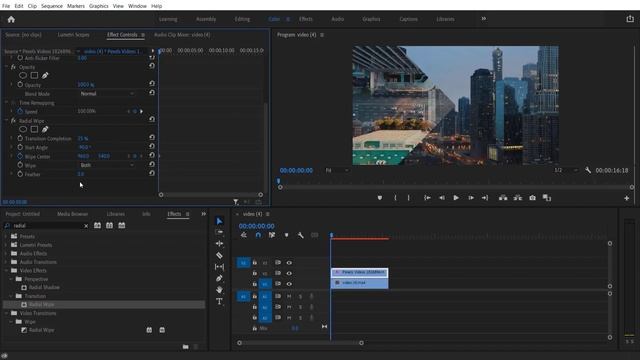This screenshot has height=360, width=640.
Task: Open timeline display settings wrench
Action: pos(300,235)
